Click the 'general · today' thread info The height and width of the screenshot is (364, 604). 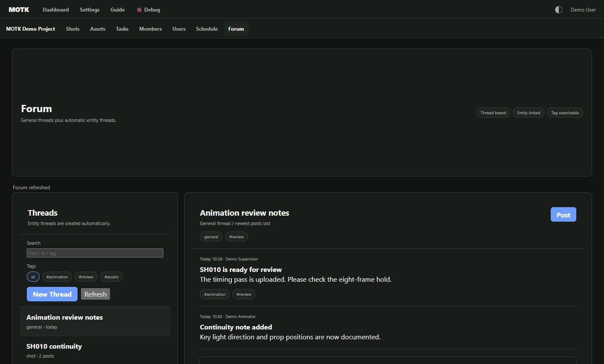(42, 327)
